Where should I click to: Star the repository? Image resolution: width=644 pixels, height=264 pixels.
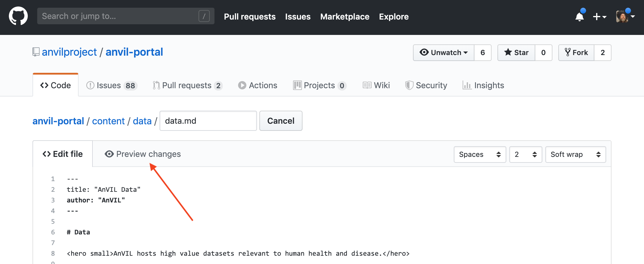516,53
